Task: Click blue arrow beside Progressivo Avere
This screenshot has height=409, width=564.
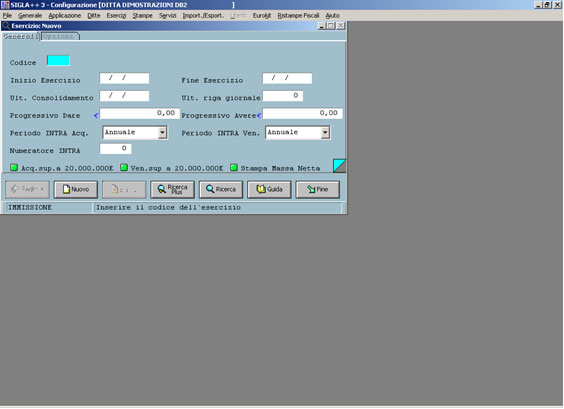Action: tap(259, 115)
